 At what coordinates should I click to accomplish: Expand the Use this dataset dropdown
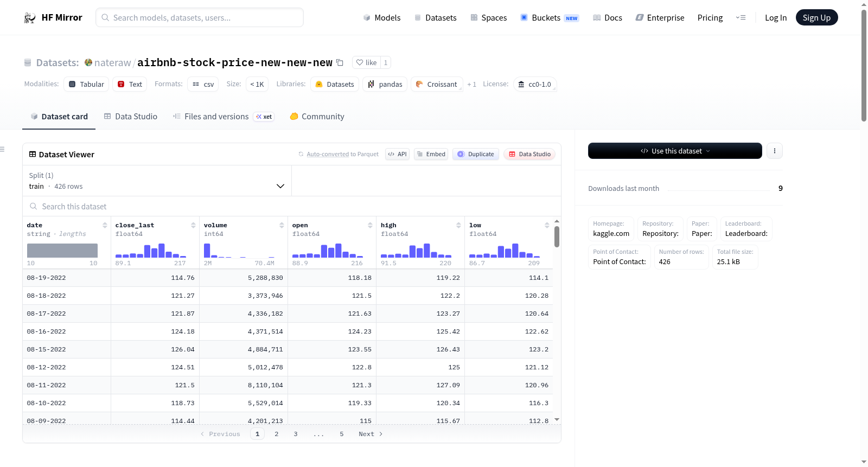675,151
